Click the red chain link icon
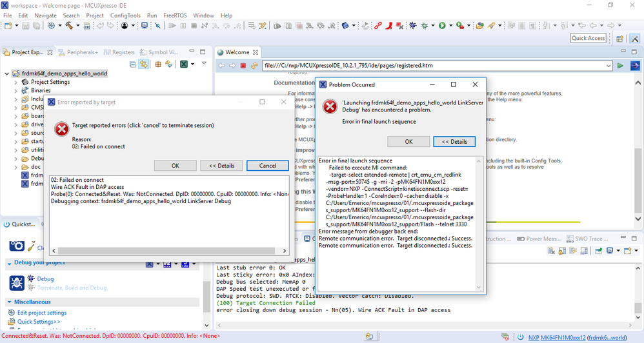644x343 pixels. point(378,25)
